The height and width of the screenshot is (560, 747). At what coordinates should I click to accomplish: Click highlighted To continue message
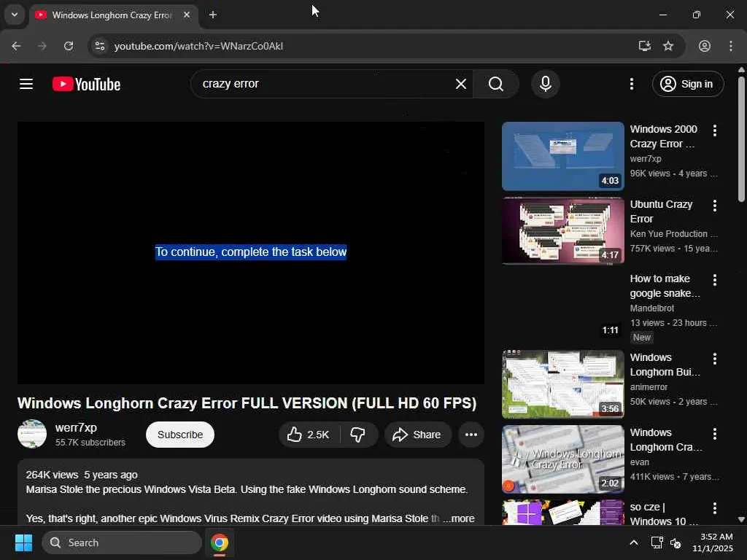[x=251, y=252]
